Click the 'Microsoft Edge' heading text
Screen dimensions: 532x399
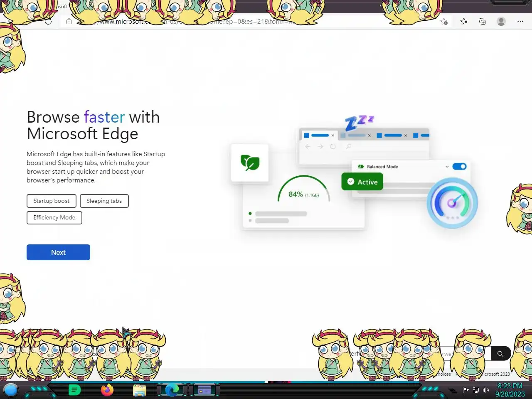click(82, 134)
